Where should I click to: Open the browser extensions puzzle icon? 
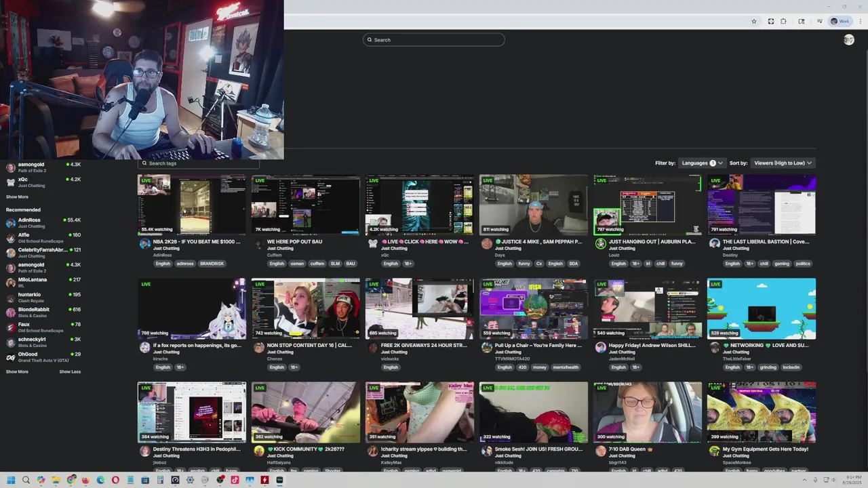click(x=783, y=21)
